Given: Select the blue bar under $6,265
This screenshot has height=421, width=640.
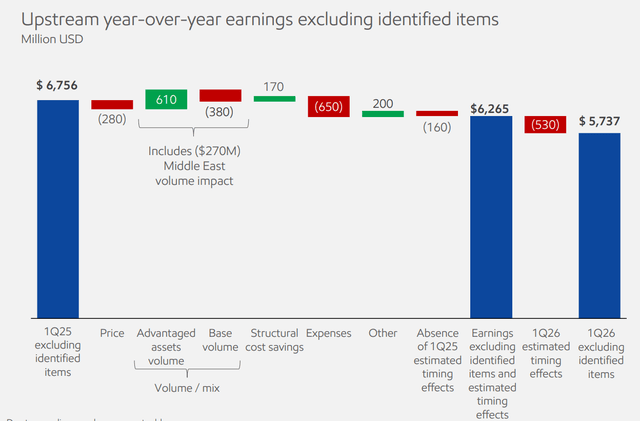Looking at the screenshot, I should tap(491, 217).
